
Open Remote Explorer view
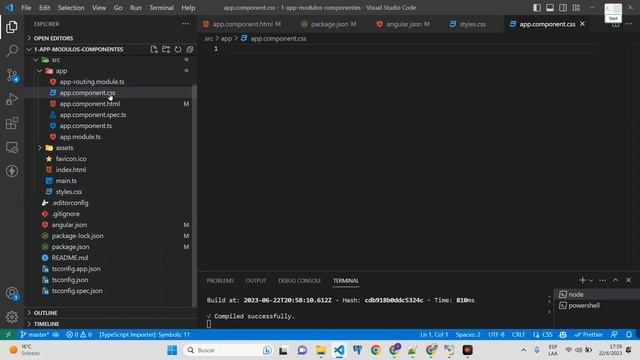click(12, 147)
